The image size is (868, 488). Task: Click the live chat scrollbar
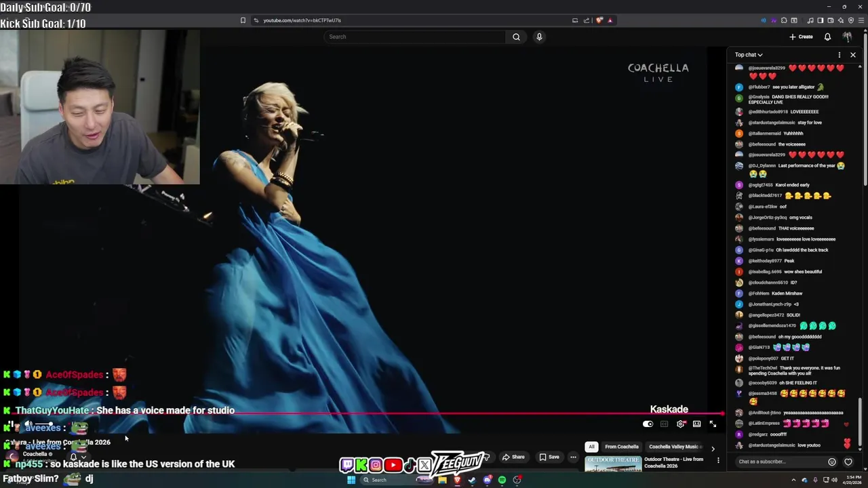(861, 420)
